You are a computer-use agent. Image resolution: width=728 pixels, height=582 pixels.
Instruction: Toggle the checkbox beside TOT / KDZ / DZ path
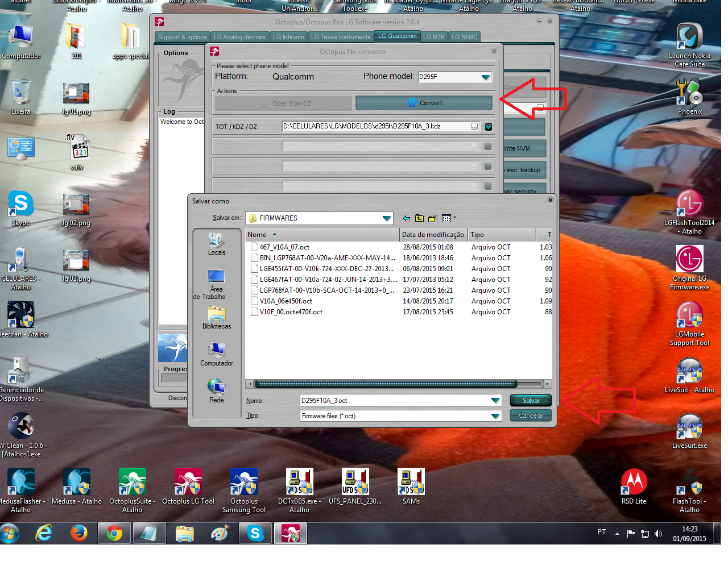click(x=488, y=127)
